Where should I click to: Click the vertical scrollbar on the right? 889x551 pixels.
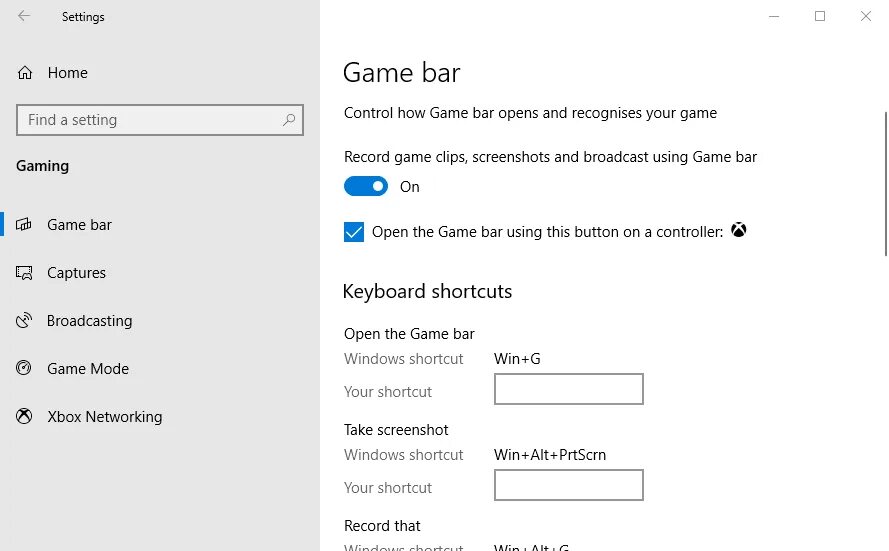pyautogui.click(x=886, y=184)
